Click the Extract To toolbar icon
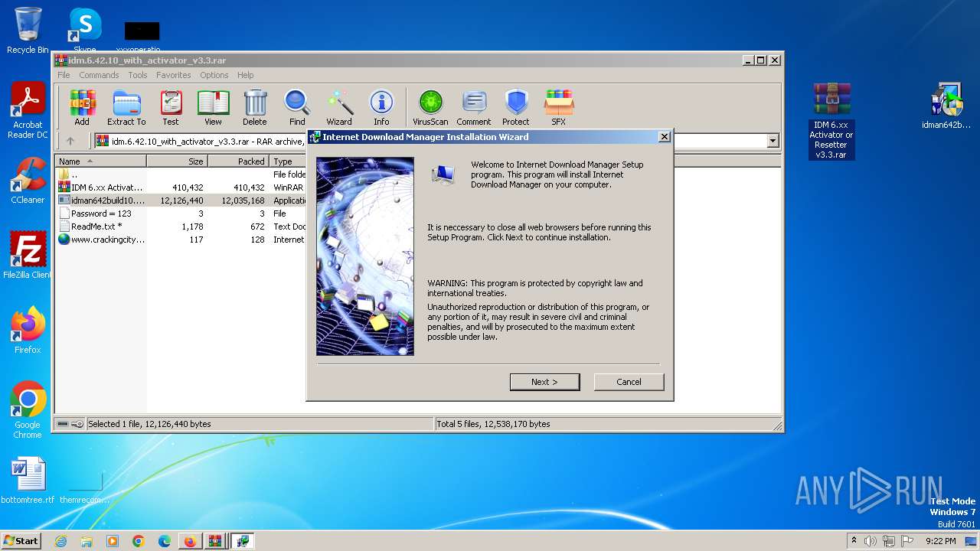The image size is (980, 551). pos(126,107)
